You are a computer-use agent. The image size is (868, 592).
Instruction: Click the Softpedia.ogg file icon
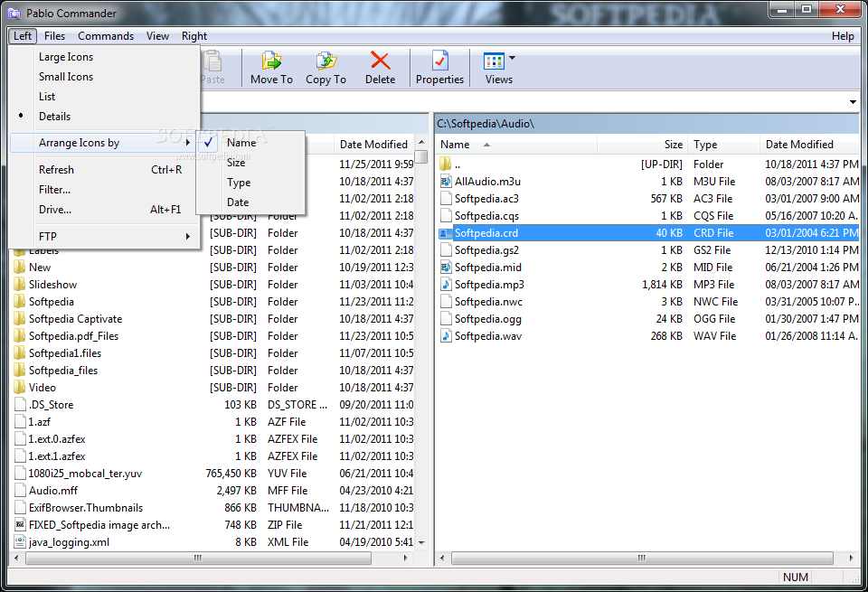click(446, 319)
